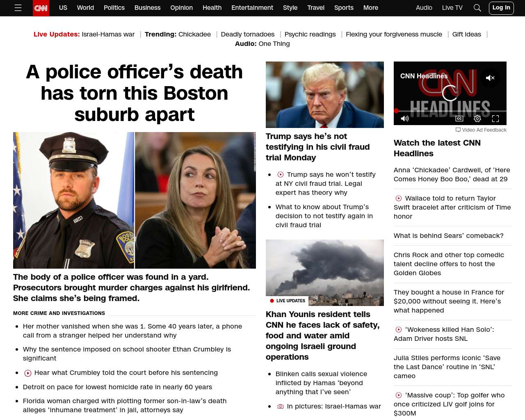Seek on the CNN Headlines video progress bar
The image size is (525, 420).
click(x=450, y=111)
